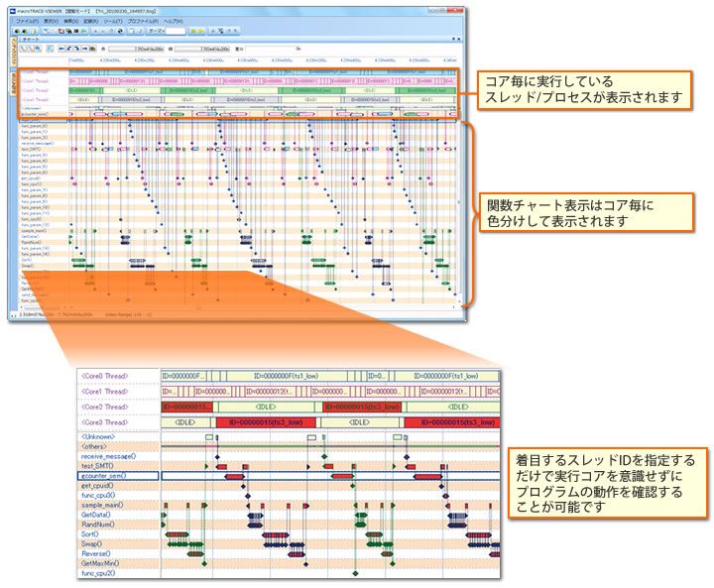Select <Core0 Thread> row in enlarged view
Viewport: 714px width, 588px height.
[105, 376]
